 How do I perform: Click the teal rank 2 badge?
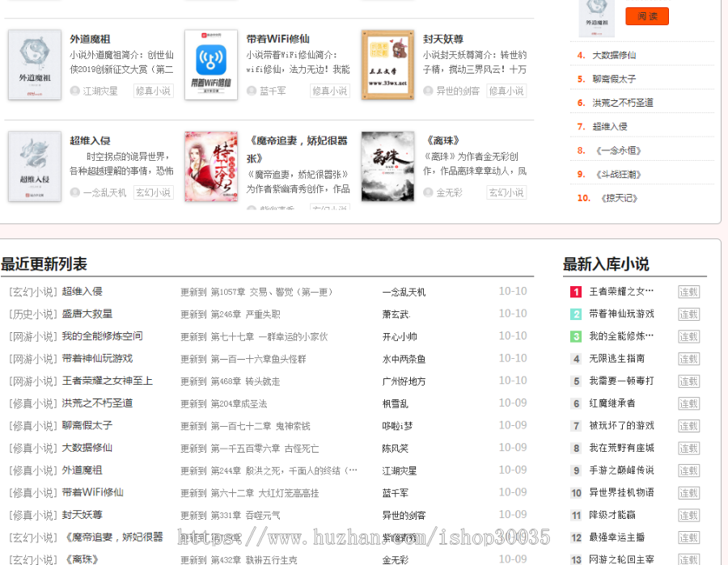pos(574,314)
